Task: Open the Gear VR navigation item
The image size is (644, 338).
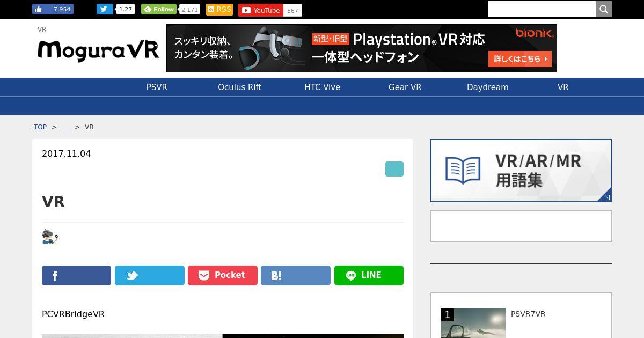Action: pyautogui.click(x=405, y=87)
